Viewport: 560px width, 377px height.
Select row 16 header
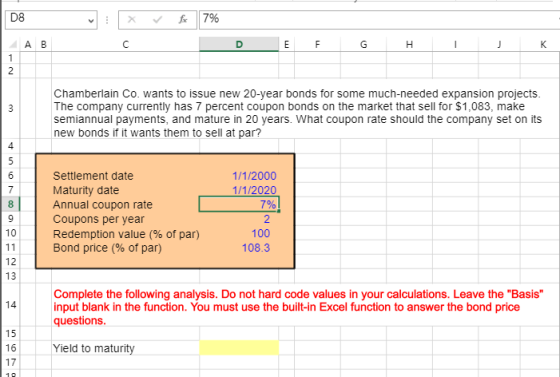10,348
